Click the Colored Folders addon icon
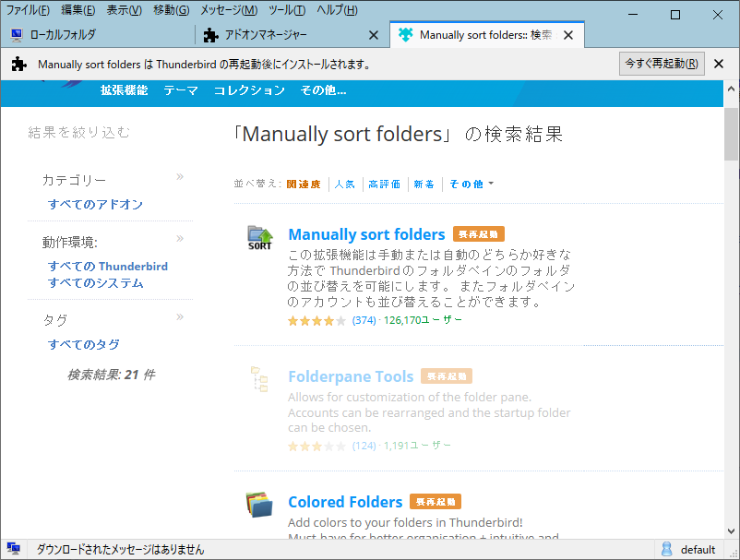740x560 pixels. coord(259,505)
